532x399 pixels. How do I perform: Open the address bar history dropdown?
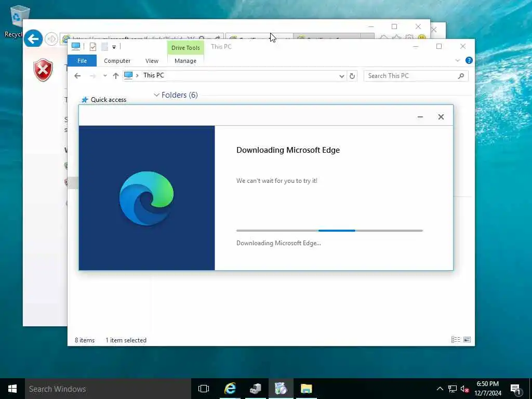click(x=342, y=76)
